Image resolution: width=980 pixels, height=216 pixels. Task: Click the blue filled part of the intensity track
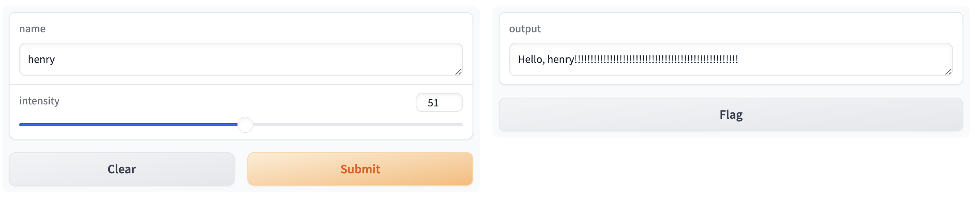point(127,125)
